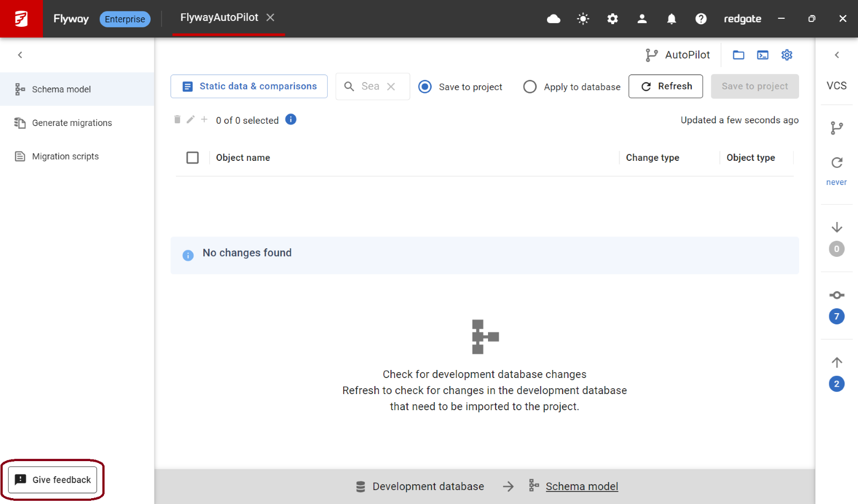Open the AutoPilot branch selector
The width and height of the screenshot is (858, 504).
(x=678, y=55)
